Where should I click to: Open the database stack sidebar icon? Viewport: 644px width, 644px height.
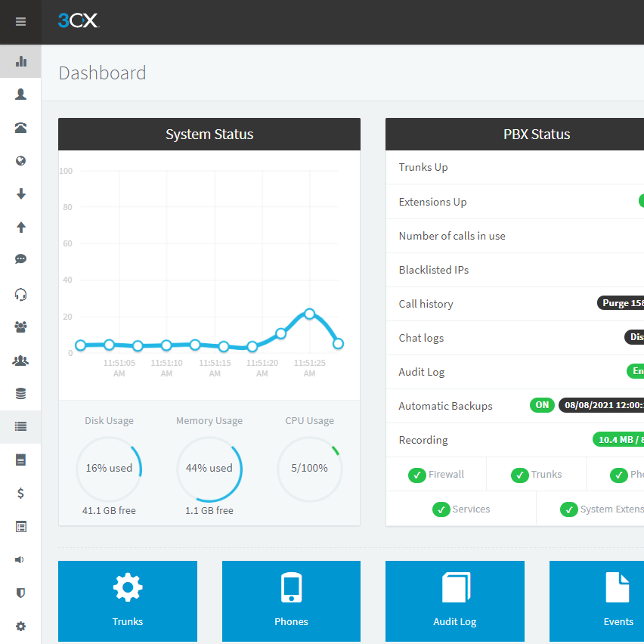(x=20, y=394)
